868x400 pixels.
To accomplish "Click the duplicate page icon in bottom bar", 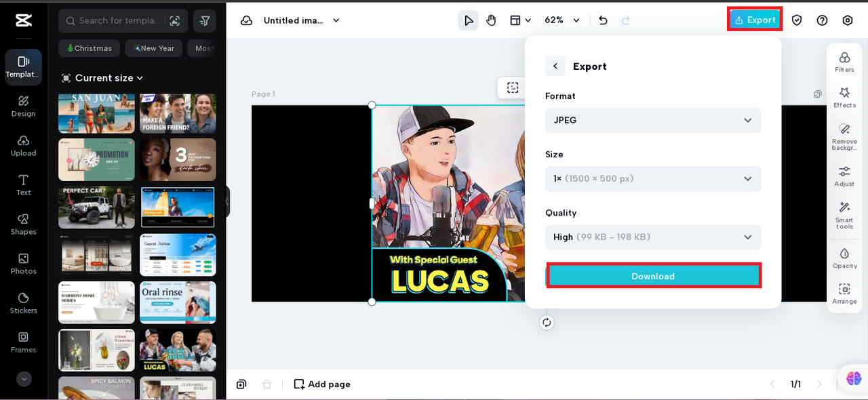I will click(241, 384).
